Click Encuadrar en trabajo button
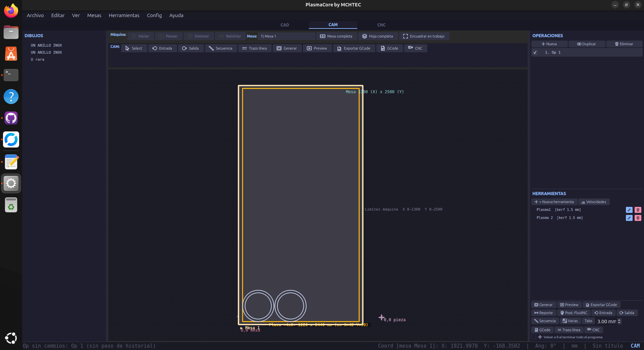Viewport: 644px width, 350px height. [x=424, y=36]
